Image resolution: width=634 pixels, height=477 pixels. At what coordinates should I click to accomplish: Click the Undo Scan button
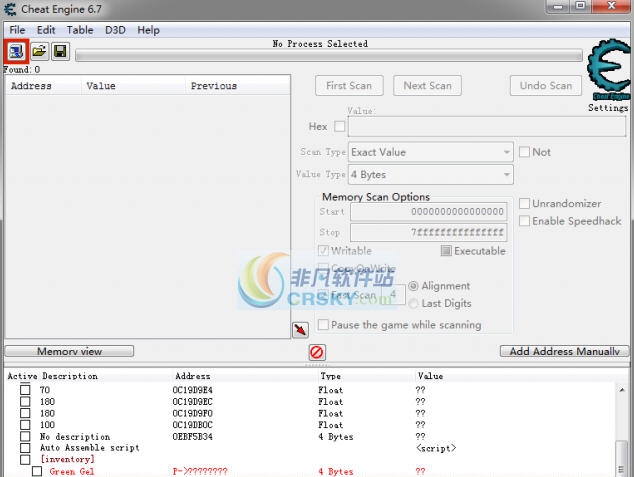pyautogui.click(x=546, y=86)
